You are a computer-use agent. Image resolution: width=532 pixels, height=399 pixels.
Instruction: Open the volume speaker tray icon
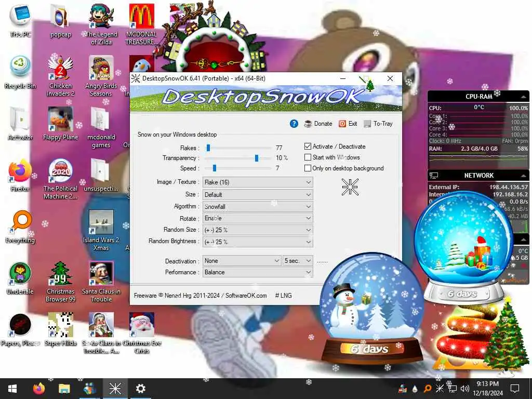[x=465, y=389]
